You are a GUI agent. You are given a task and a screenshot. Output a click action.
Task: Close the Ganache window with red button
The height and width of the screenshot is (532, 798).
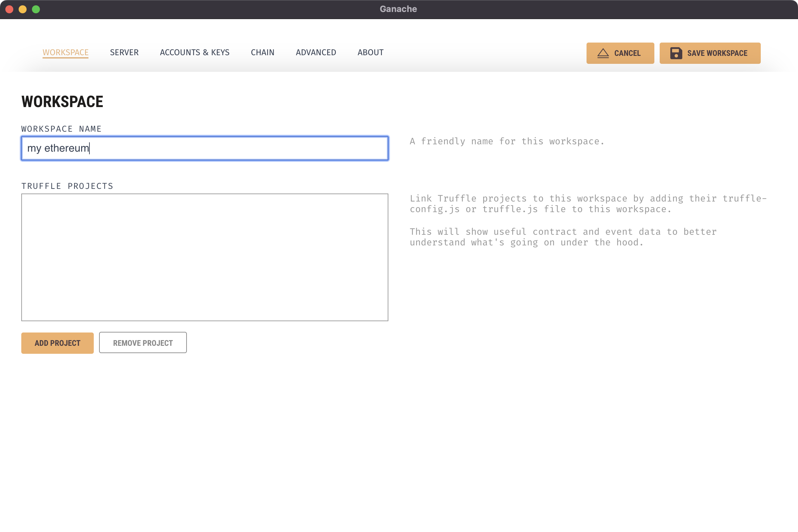click(10, 9)
